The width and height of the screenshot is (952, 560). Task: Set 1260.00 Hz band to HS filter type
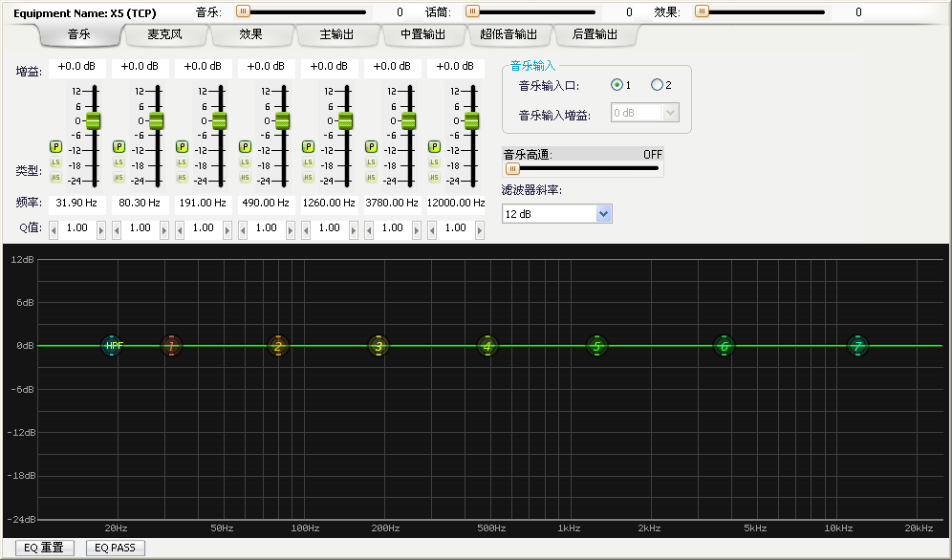pos(309,177)
